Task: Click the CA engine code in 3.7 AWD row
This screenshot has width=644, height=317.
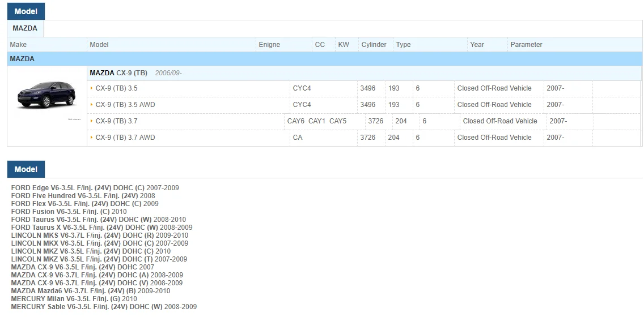Action: pyautogui.click(x=298, y=138)
